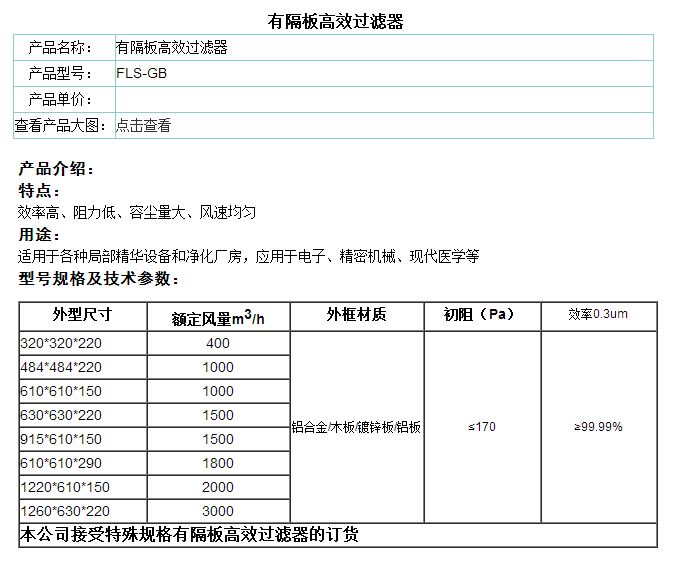Click the initial resistance value ≤170
Screen dimensions: 676x566
482,427
